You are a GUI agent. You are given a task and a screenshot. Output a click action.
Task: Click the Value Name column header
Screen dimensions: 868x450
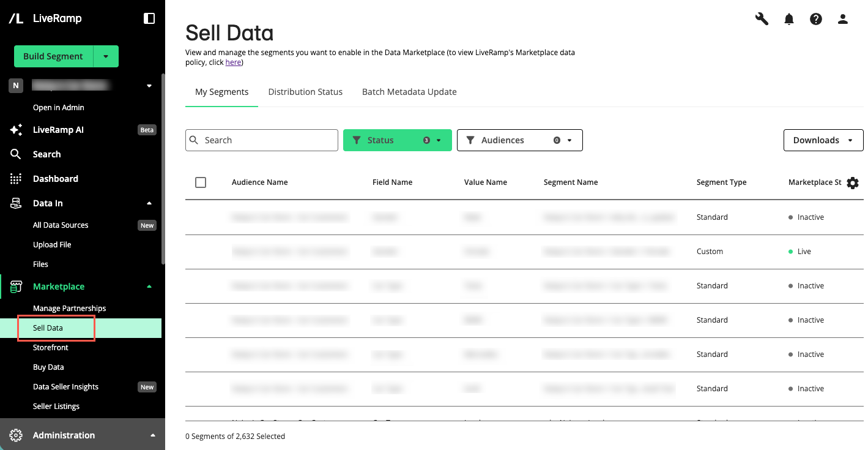coord(486,182)
